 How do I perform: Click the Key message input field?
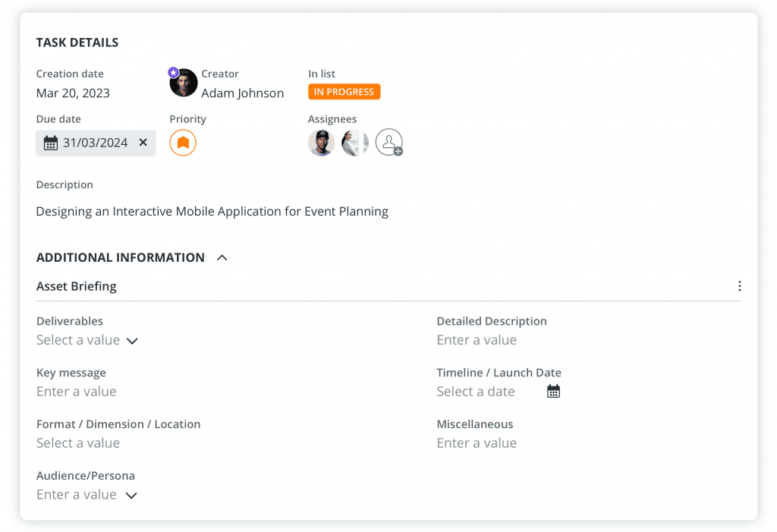click(77, 392)
